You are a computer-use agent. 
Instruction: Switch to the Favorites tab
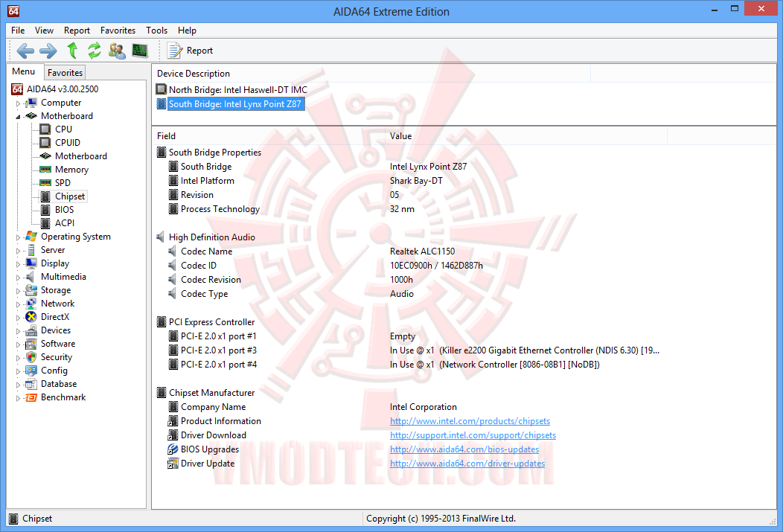point(65,73)
